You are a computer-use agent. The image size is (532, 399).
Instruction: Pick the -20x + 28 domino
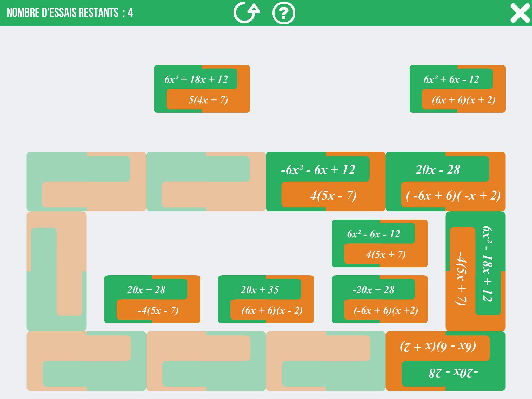click(380, 299)
